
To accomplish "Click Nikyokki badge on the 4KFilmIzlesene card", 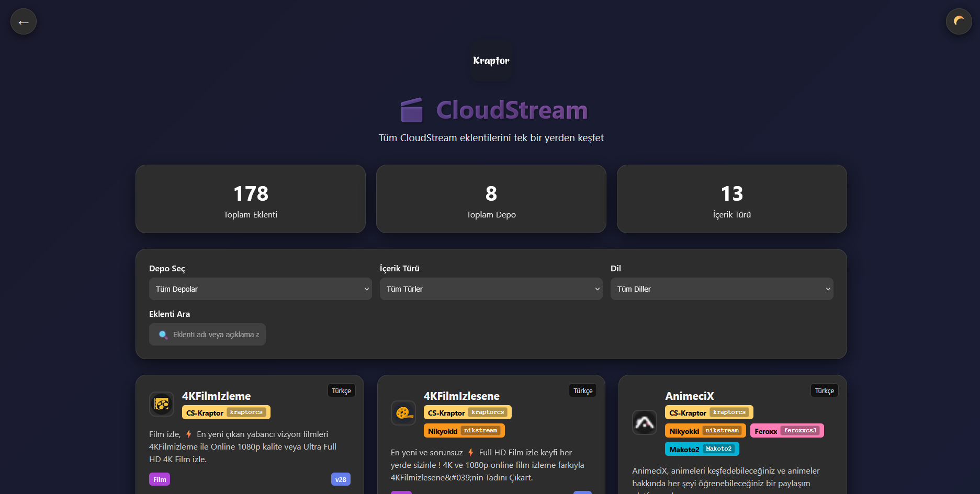I will 464,431.
